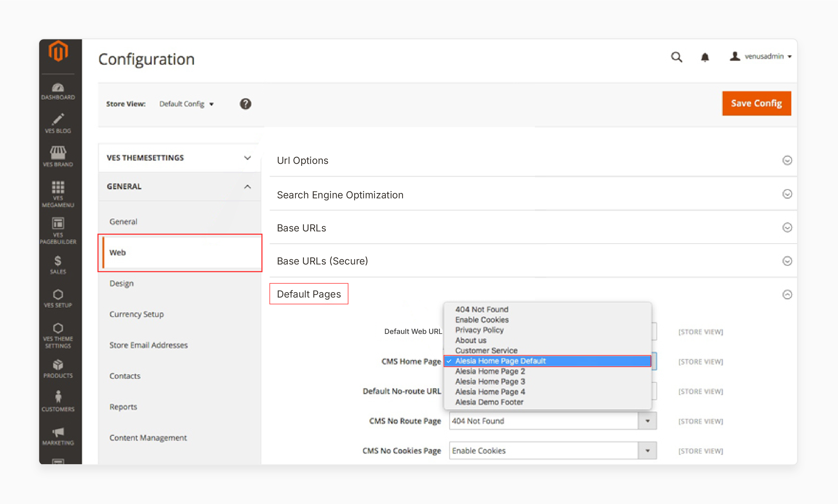Select the Content Management tab
Screen dimensions: 838x504
(x=148, y=438)
